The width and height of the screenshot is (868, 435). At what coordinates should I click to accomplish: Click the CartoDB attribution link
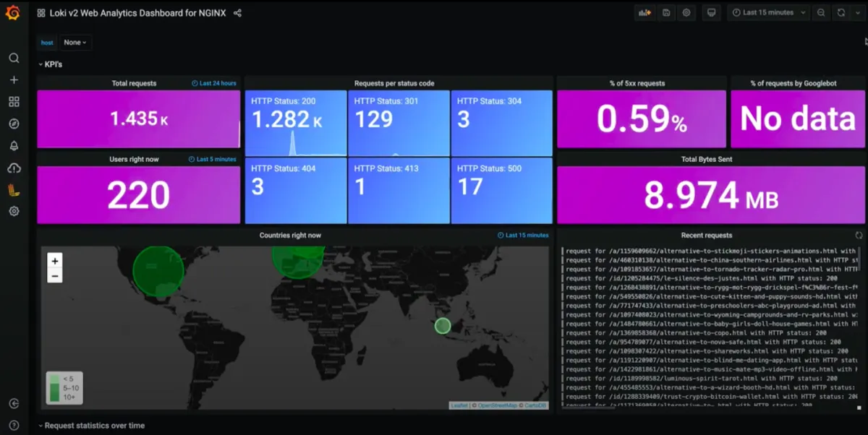535,405
